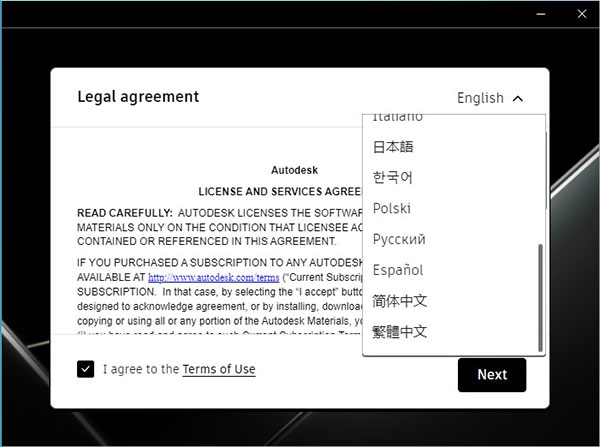Open the Terms of Use link
600x447 pixels.
pos(219,369)
